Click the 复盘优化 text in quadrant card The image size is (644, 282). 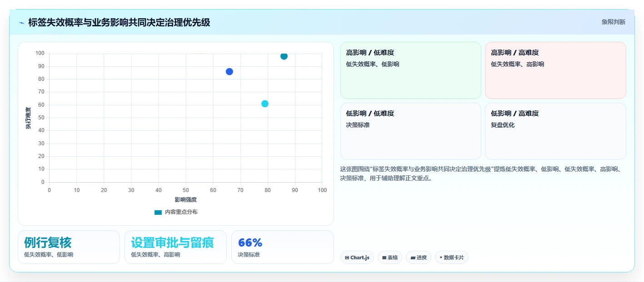pyautogui.click(x=503, y=125)
